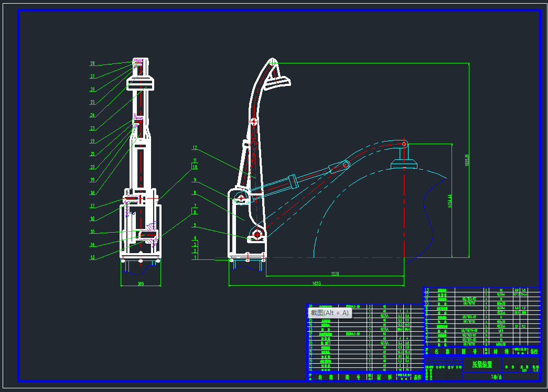Click callout number 21 beside the side view
This screenshot has height=392, width=548.
click(x=92, y=154)
